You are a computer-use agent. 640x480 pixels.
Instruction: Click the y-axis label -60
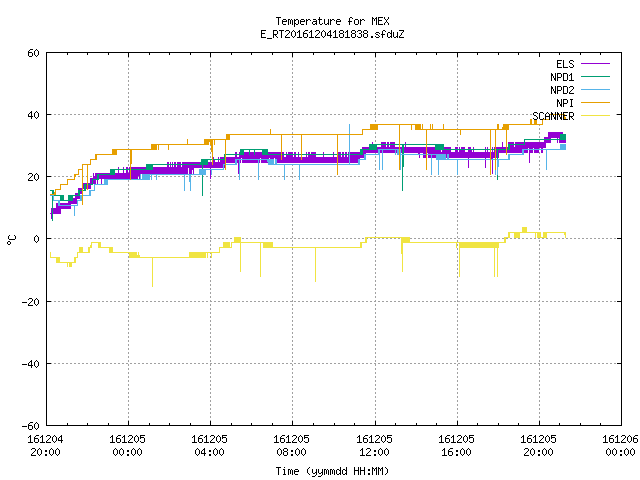click(31, 426)
